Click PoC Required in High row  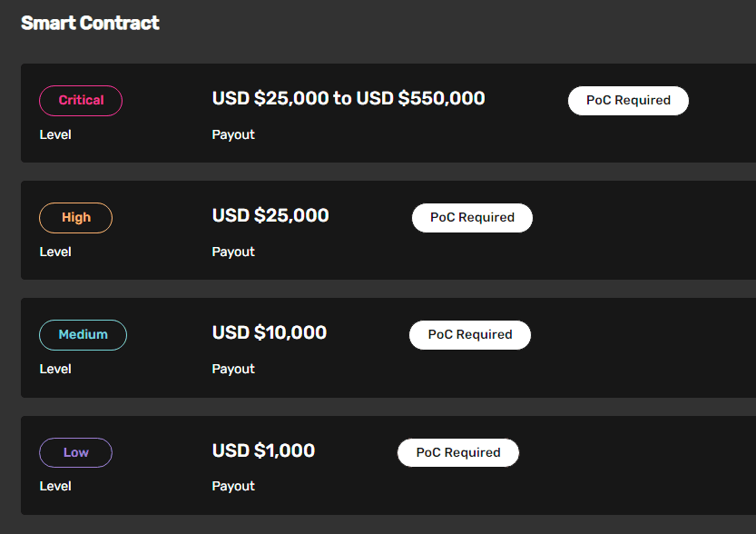tap(472, 218)
